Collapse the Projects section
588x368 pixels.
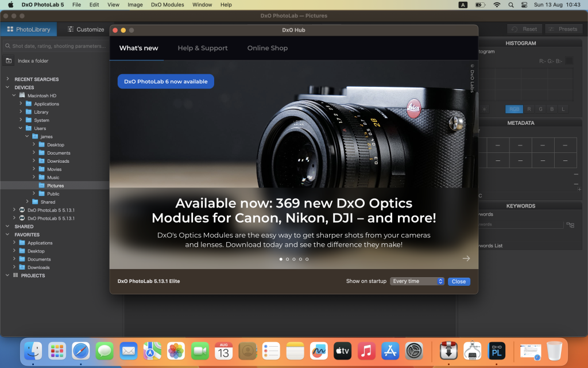[x=7, y=275]
